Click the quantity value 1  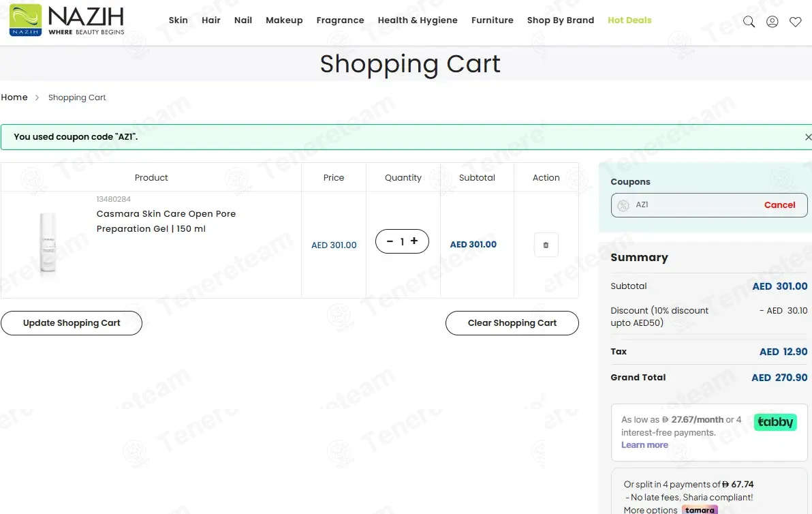(x=402, y=241)
